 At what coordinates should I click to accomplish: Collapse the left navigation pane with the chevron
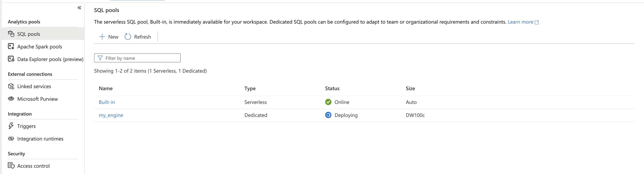(x=79, y=8)
